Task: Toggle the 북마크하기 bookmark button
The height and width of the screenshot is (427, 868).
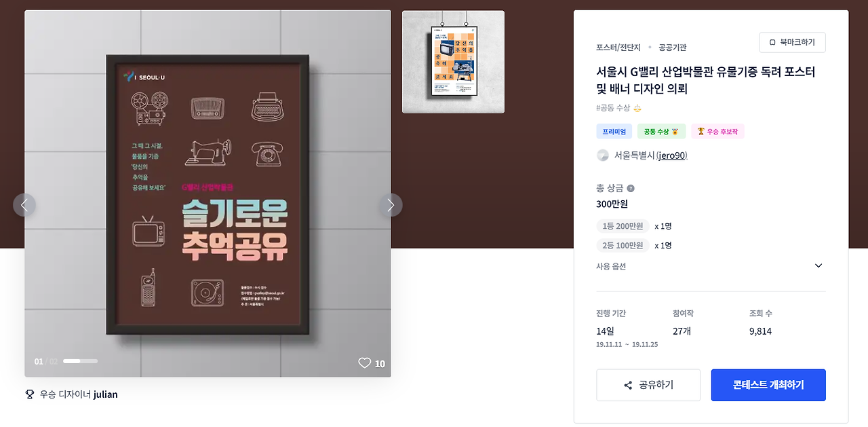Action: tap(792, 42)
